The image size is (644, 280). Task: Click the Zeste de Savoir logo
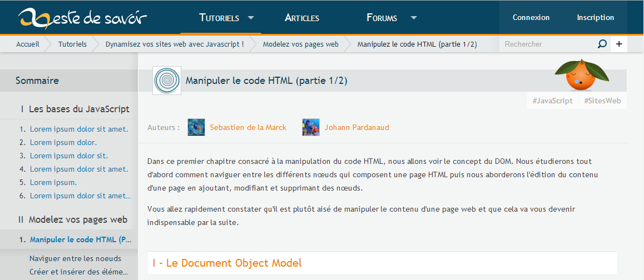82,18
